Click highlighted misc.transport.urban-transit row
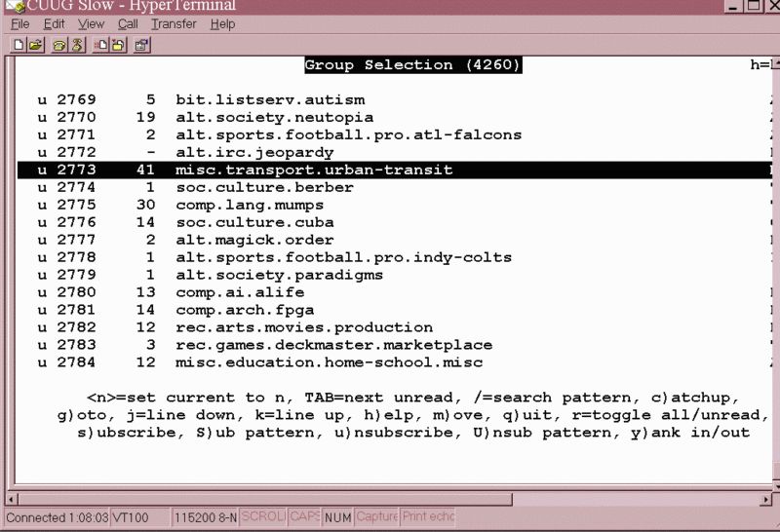 click(x=394, y=170)
